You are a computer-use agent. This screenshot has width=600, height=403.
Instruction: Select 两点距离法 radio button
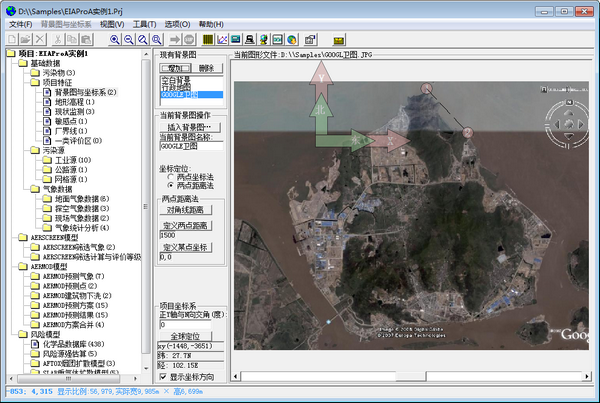pyautogui.click(x=169, y=185)
